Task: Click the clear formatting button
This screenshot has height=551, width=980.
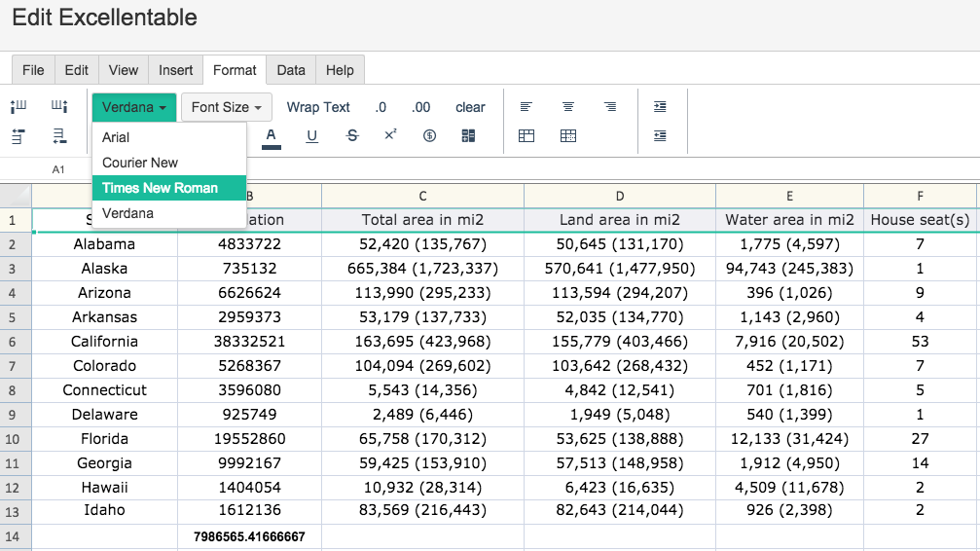Action: coord(470,107)
